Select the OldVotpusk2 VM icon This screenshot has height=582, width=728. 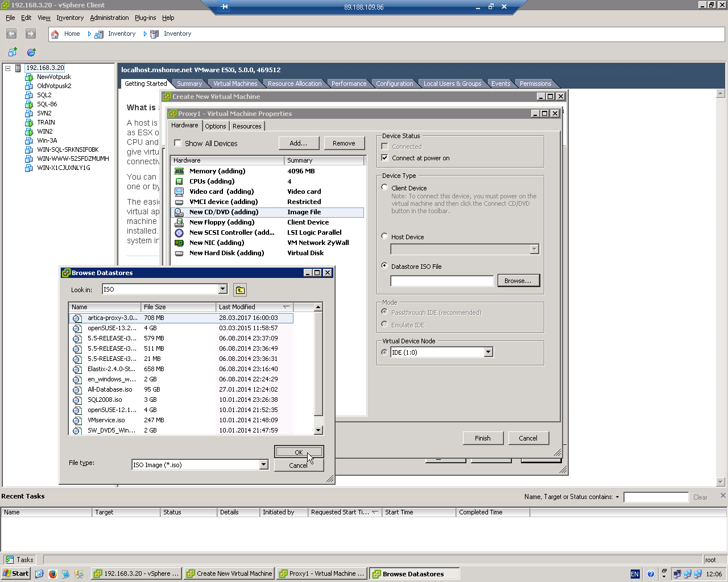coord(29,86)
